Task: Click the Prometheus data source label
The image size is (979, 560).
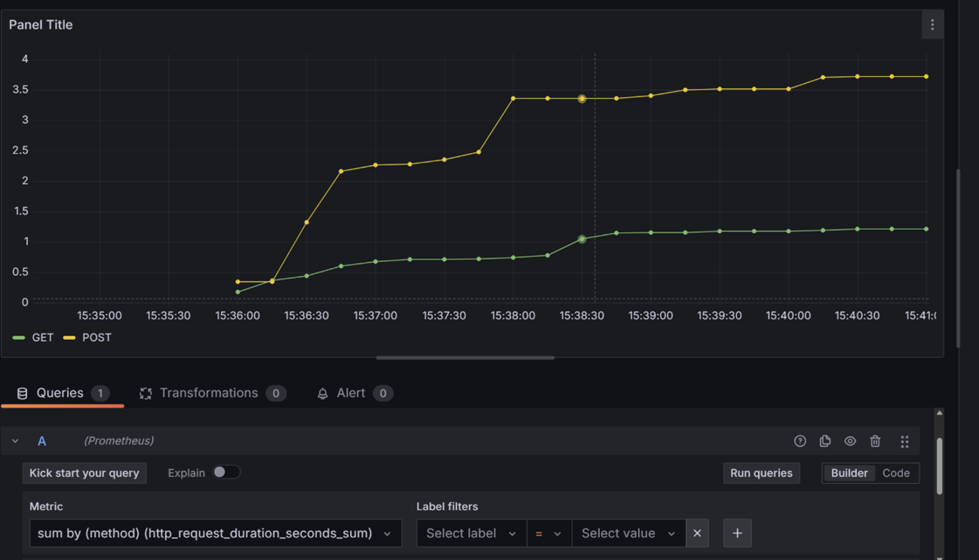Action: 118,441
